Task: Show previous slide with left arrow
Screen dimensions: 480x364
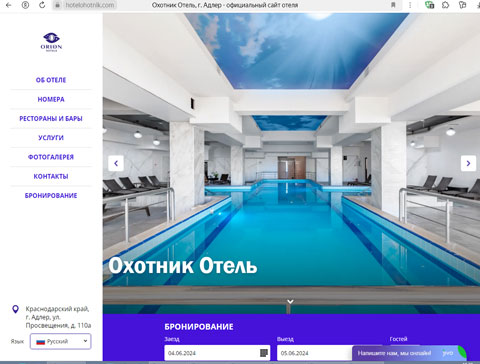Action: pos(116,163)
